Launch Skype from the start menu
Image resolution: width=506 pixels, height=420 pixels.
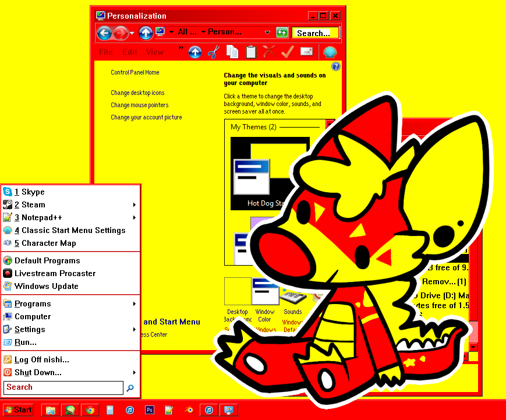[x=71, y=192]
